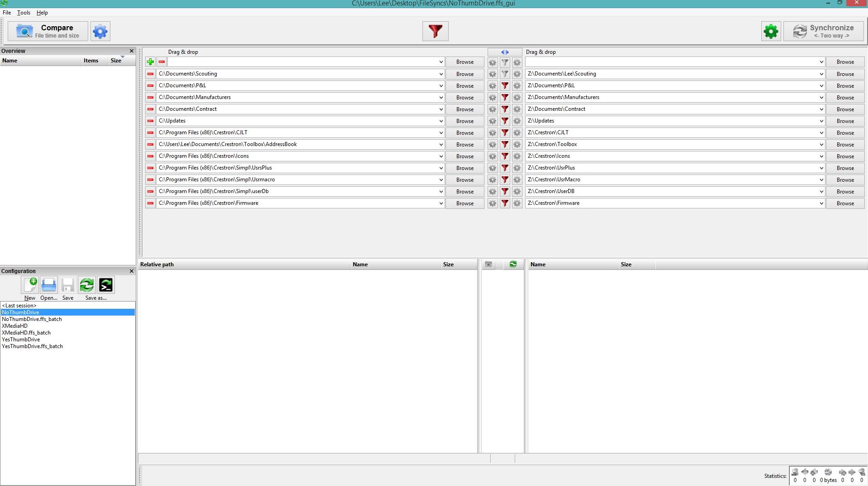Open synchronization settings green gear
The width and height of the screenshot is (868, 486).
tap(771, 31)
